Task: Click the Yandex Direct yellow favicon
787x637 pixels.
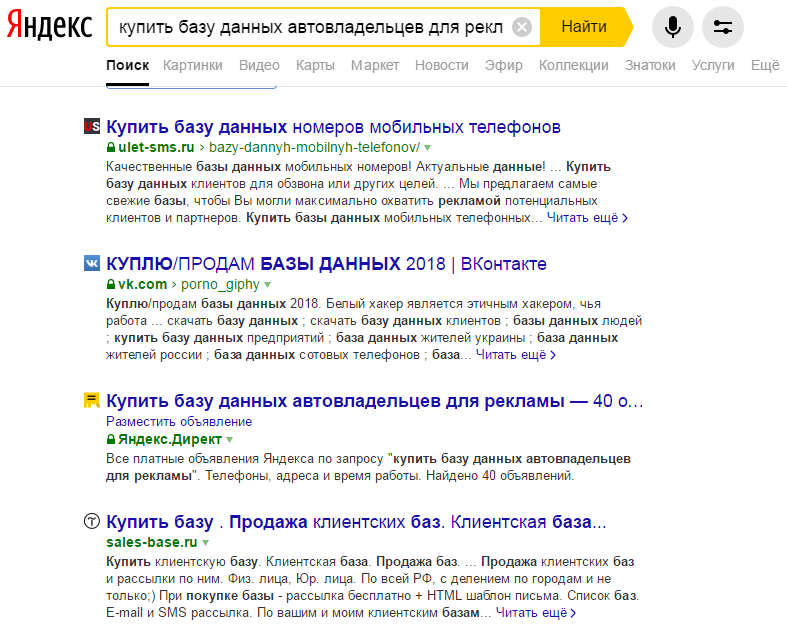Action: click(x=91, y=400)
